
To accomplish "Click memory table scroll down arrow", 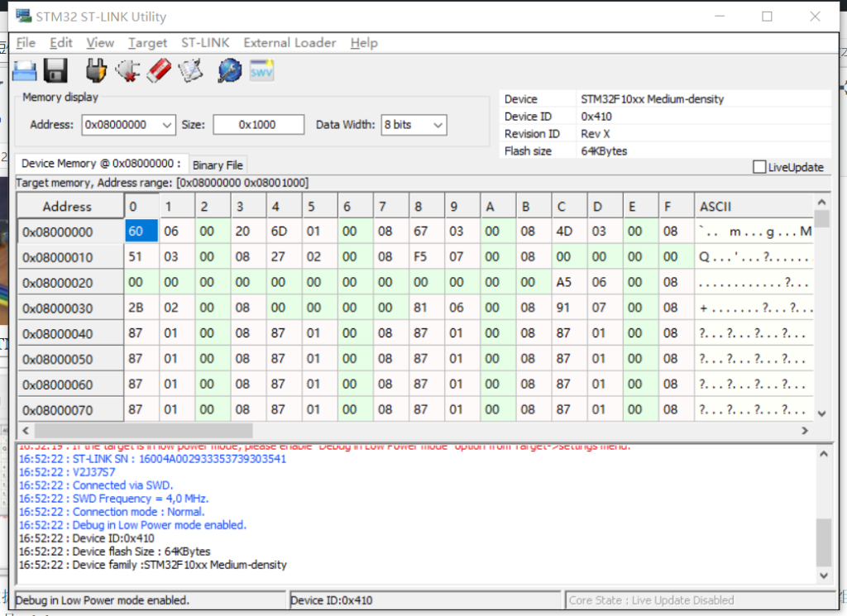I will (821, 413).
